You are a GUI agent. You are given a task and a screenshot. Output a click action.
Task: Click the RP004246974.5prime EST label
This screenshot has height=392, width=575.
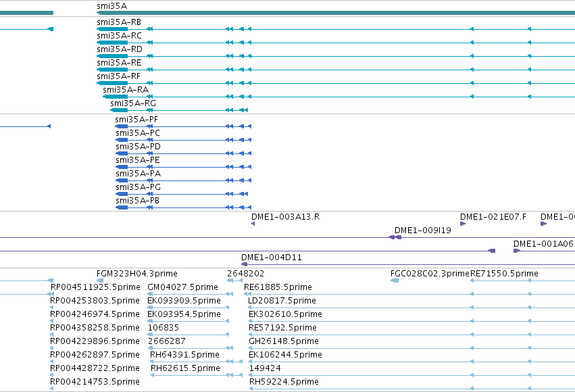95,315
